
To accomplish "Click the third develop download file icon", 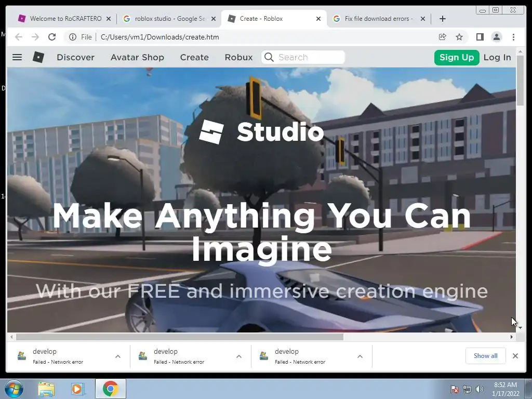I will [264, 356].
